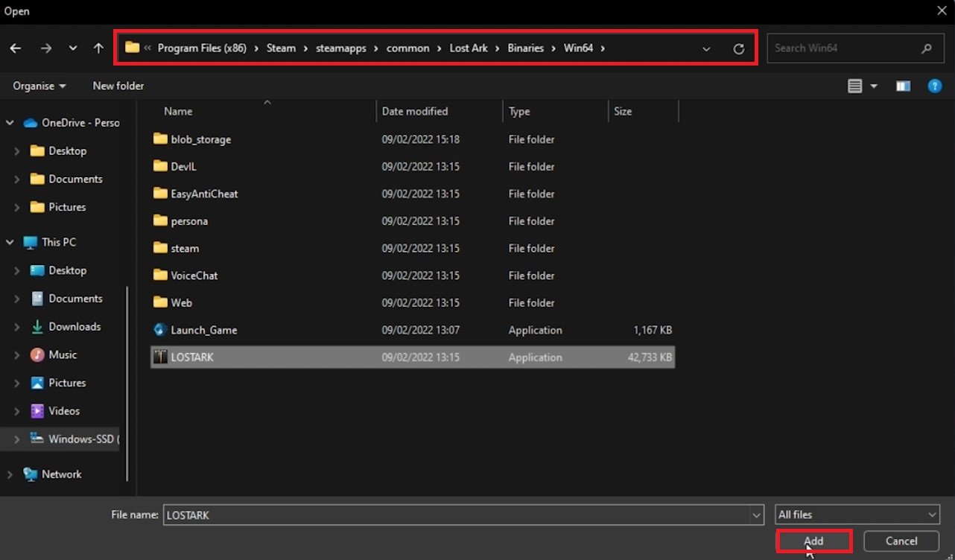Refresh the Win64 folder view
This screenshot has height=560, width=955.
coord(738,49)
